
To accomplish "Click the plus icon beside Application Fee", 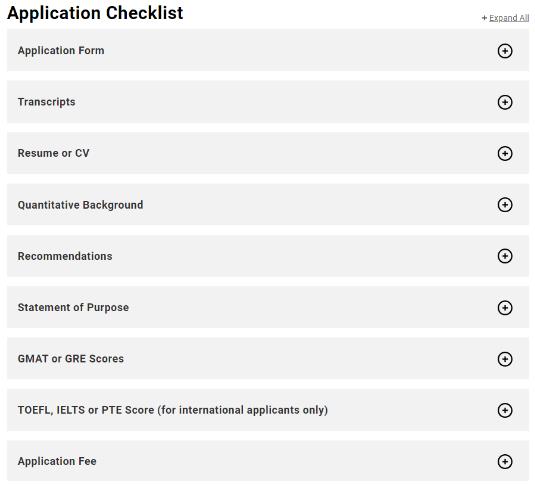I will click(x=505, y=461).
